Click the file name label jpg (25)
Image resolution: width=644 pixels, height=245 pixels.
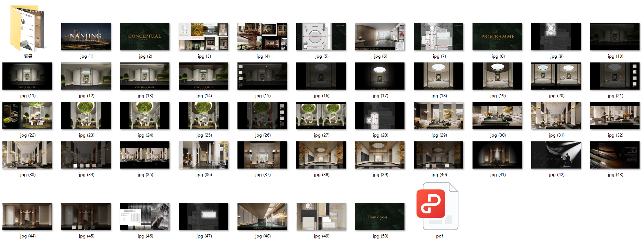(204, 135)
